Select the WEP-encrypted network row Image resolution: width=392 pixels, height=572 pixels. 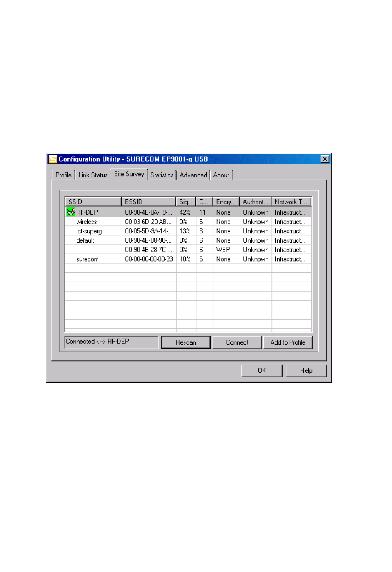pyautogui.click(x=223, y=250)
